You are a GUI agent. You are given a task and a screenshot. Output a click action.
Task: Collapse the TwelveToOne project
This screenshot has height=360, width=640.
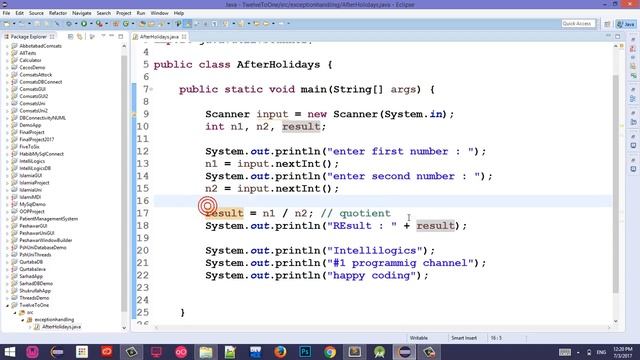click(x=7, y=305)
